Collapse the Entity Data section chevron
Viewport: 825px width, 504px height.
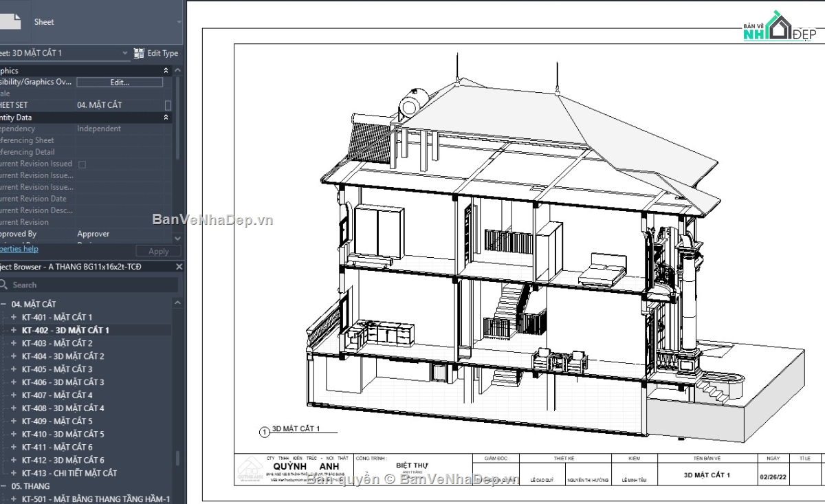(166, 117)
